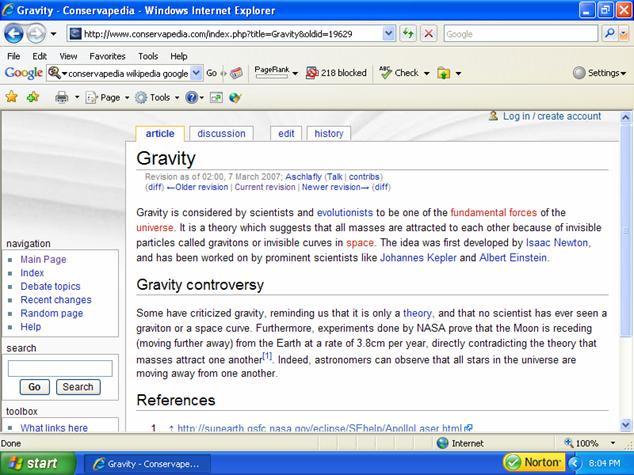The height and width of the screenshot is (475, 634).
Task: Click the tray expand arrow beside clock
Action: tap(575, 463)
